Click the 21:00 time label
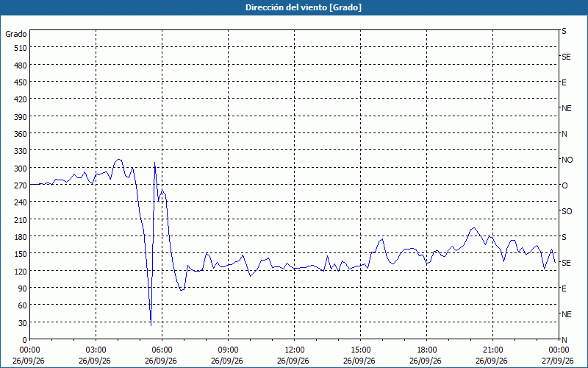The width and height of the screenshot is (588, 368). [x=492, y=350]
